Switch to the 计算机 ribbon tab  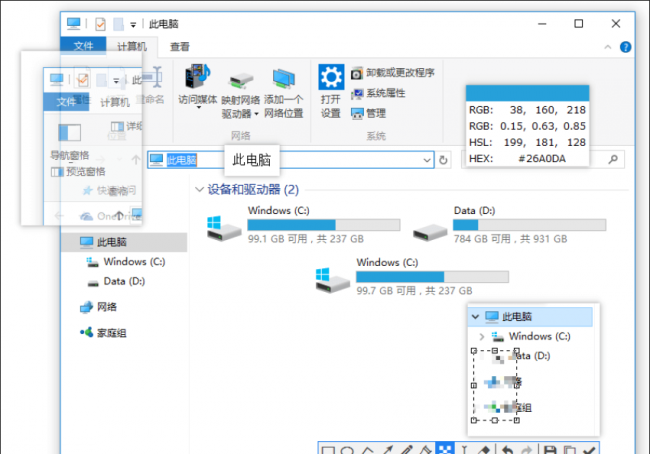click(x=132, y=46)
